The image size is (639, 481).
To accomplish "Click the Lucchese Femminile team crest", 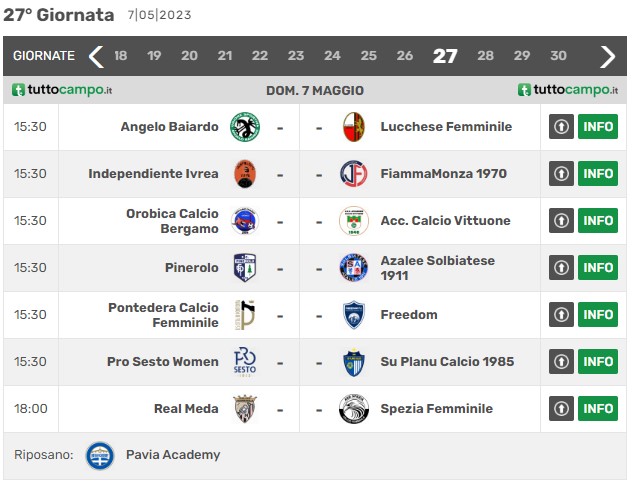I will click(x=354, y=127).
